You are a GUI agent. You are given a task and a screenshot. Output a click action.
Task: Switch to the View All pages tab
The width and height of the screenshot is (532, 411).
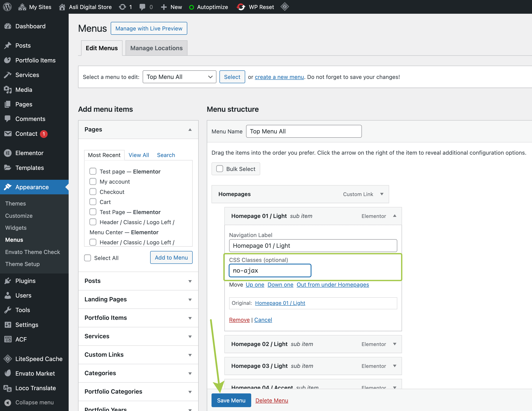tap(139, 155)
